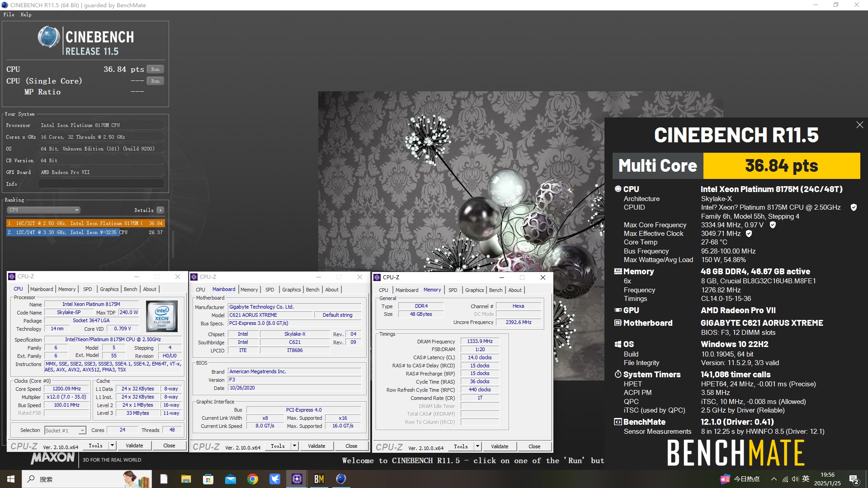Click the Cinebench logo sphere
The height and width of the screenshot is (488, 868).
(49, 37)
